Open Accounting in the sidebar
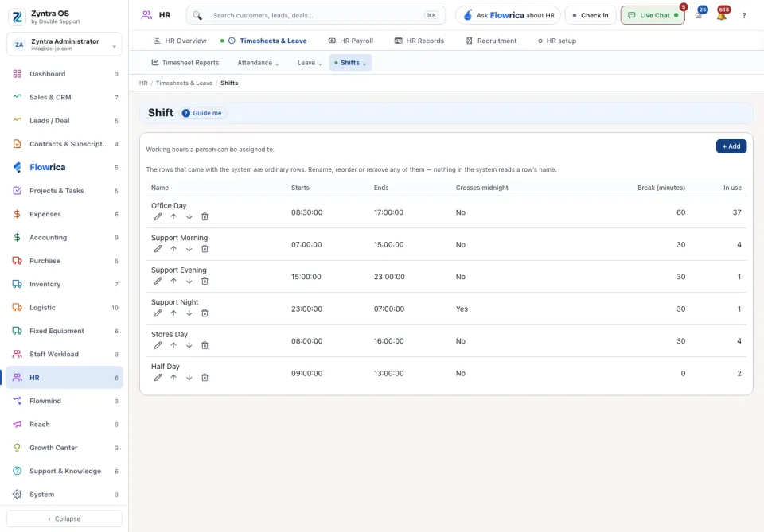 64,238
